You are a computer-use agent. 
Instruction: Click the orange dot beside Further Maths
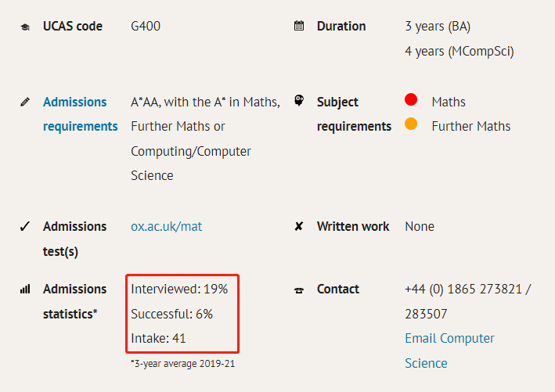[x=411, y=124]
